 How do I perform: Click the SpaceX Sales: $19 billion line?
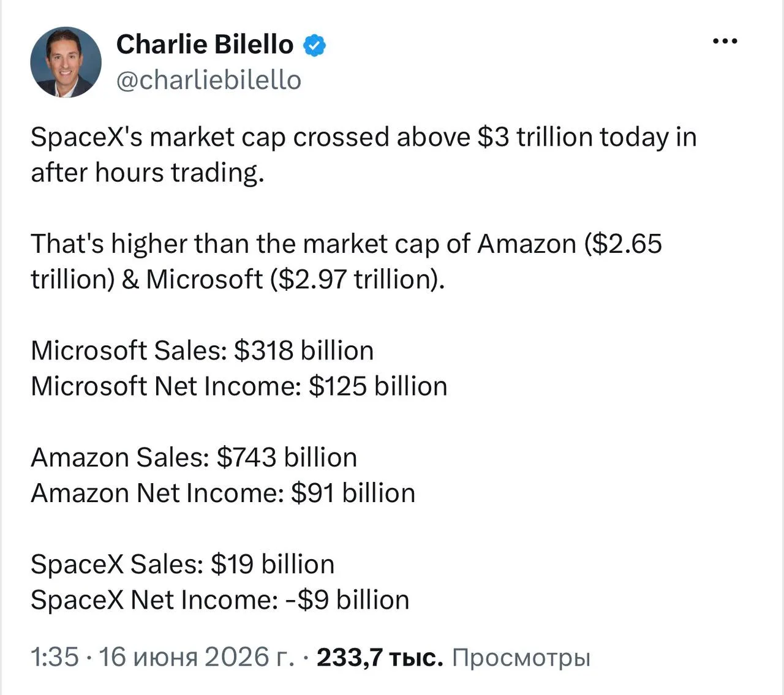(x=183, y=564)
